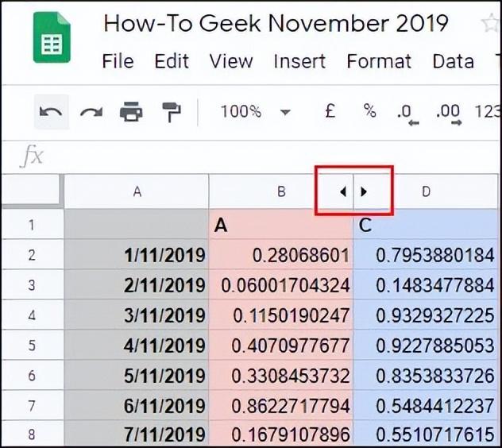Image resolution: width=502 pixels, height=448 pixels.
Task: Click the Undo arrow icon
Action: [x=51, y=112]
